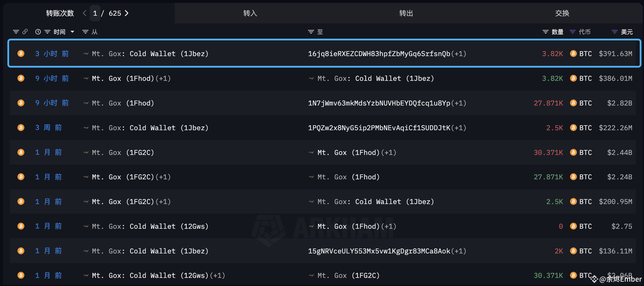The height and width of the screenshot is (286, 644).
Task: Open the 时间 sort direction dropdown
Action: coord(72,32)
